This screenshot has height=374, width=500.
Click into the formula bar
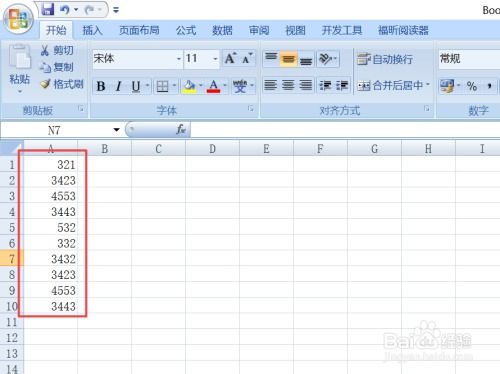coord(345,130)
